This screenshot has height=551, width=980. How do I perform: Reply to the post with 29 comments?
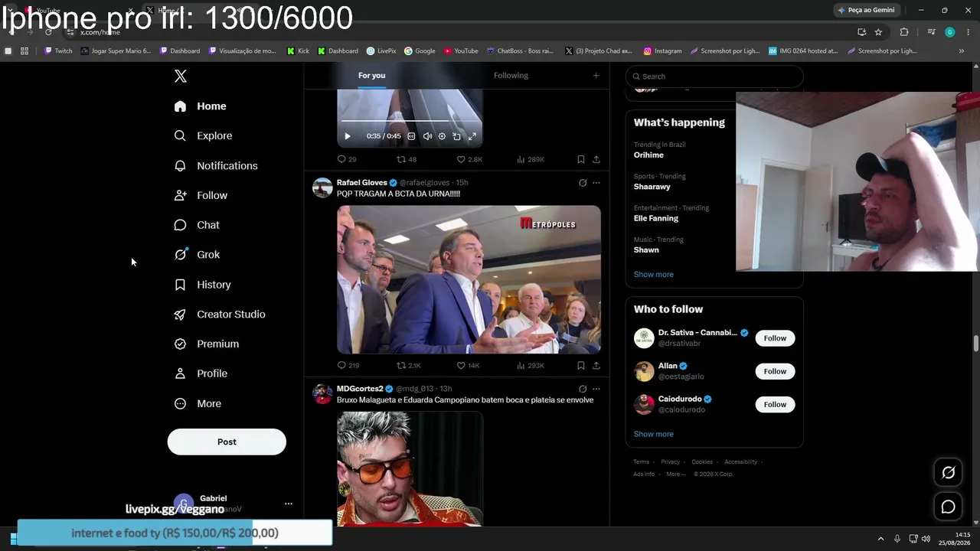coord(347,159)
